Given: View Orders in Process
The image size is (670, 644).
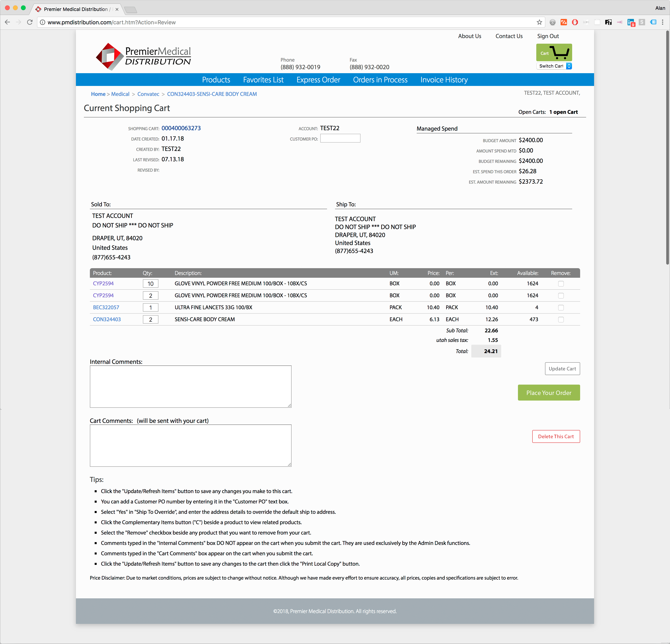Looking at the screenshot, I should coord(380,80).
